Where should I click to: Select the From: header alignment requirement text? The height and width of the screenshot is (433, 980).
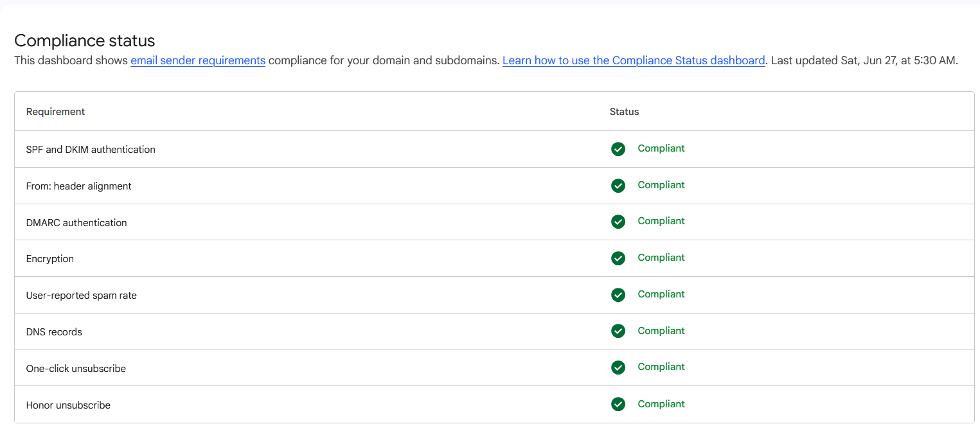(x=78, y=186)
